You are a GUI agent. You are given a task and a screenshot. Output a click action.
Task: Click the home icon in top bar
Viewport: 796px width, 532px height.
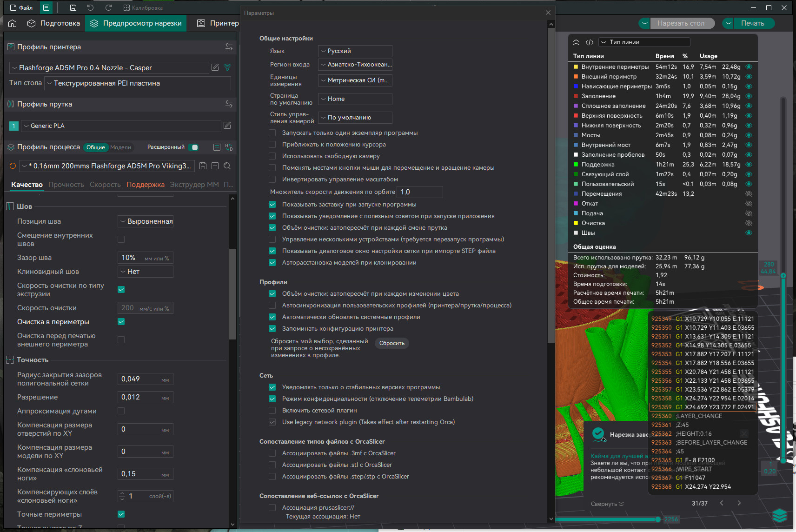click(13, 23)
